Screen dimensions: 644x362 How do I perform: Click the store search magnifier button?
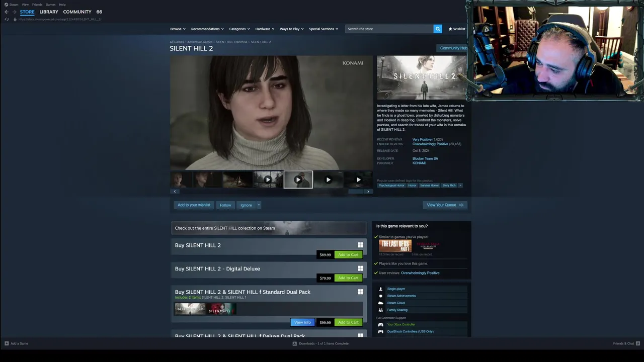coord(438,29)
